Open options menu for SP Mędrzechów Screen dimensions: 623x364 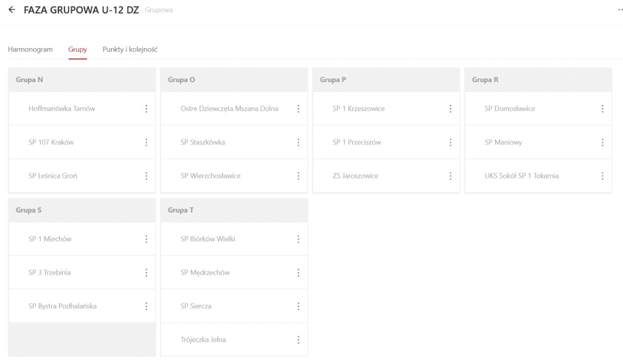click(298, 273)
